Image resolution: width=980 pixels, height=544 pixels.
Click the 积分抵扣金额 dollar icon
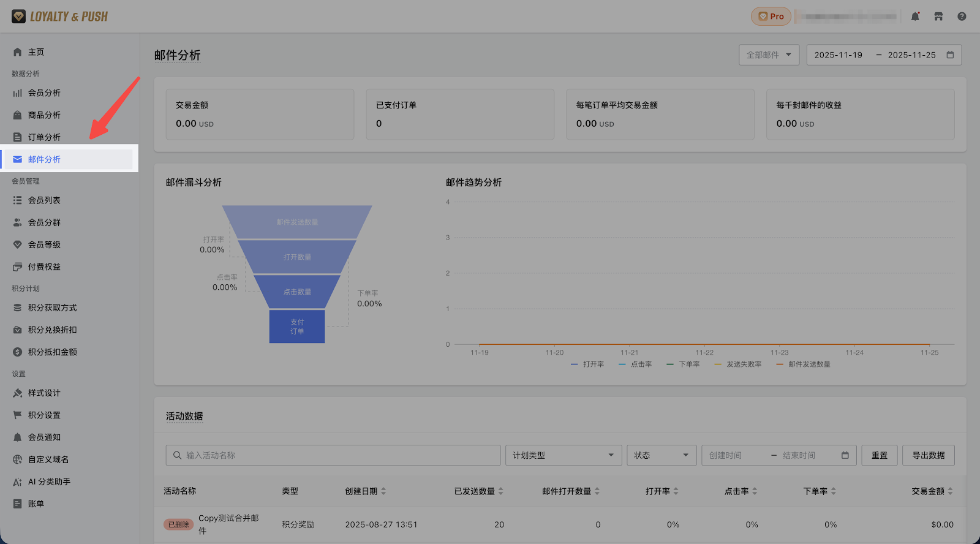coord(18,352)
